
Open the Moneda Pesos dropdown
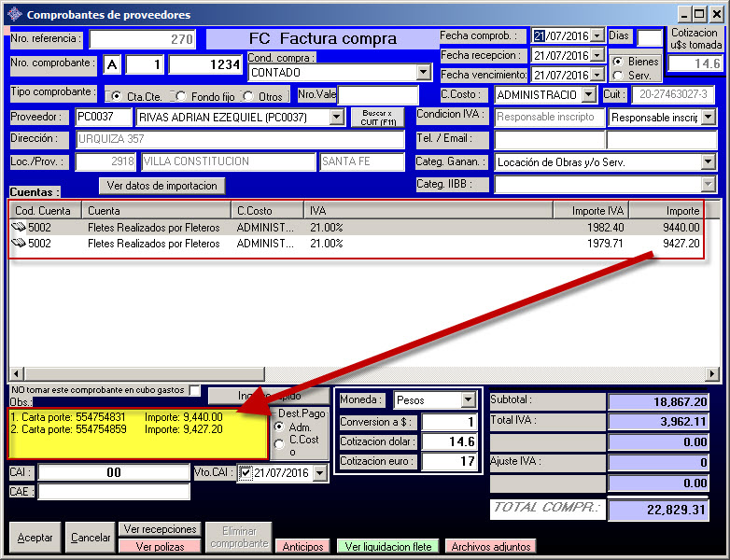tap(469, 400)
